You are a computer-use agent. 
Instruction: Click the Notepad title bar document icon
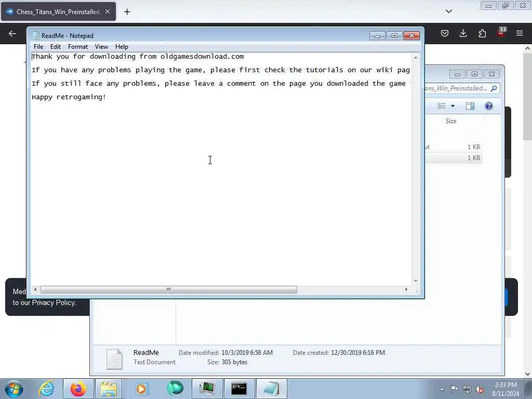point(36,36)
